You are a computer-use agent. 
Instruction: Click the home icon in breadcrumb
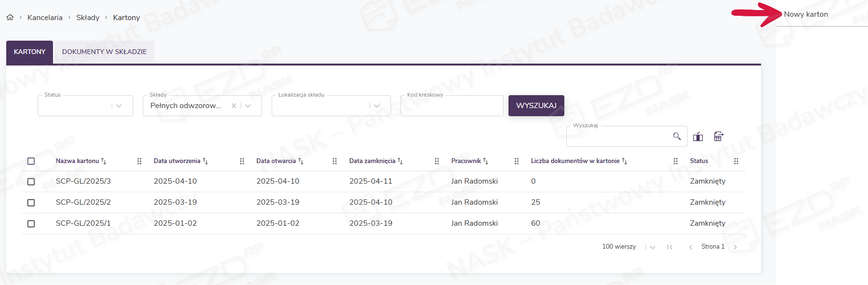pyautogui.click(x=10, y=18)
